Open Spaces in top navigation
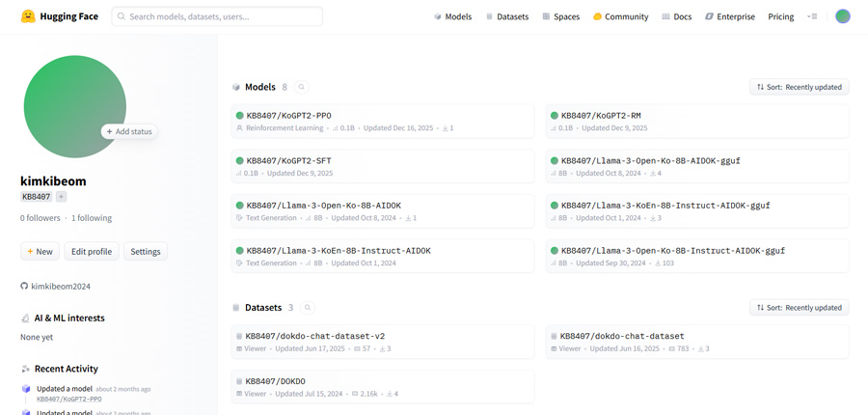Screen dimensions: 868x415 pyautogui.click(x=560, y=16)
